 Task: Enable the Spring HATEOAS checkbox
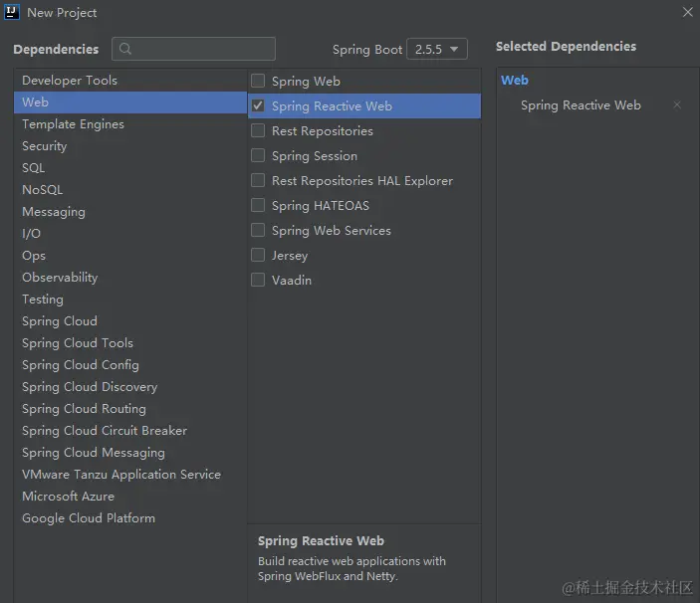(x=258, y=205)
